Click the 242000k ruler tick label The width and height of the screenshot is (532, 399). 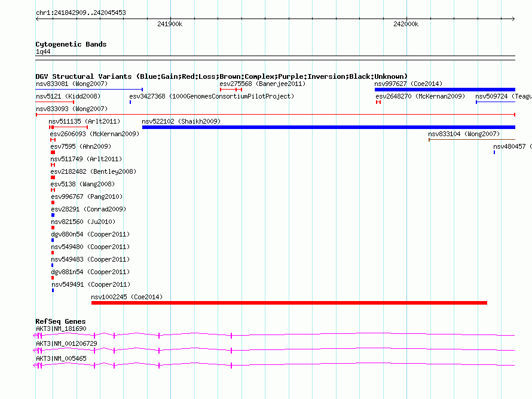click(x=406, y=24)
